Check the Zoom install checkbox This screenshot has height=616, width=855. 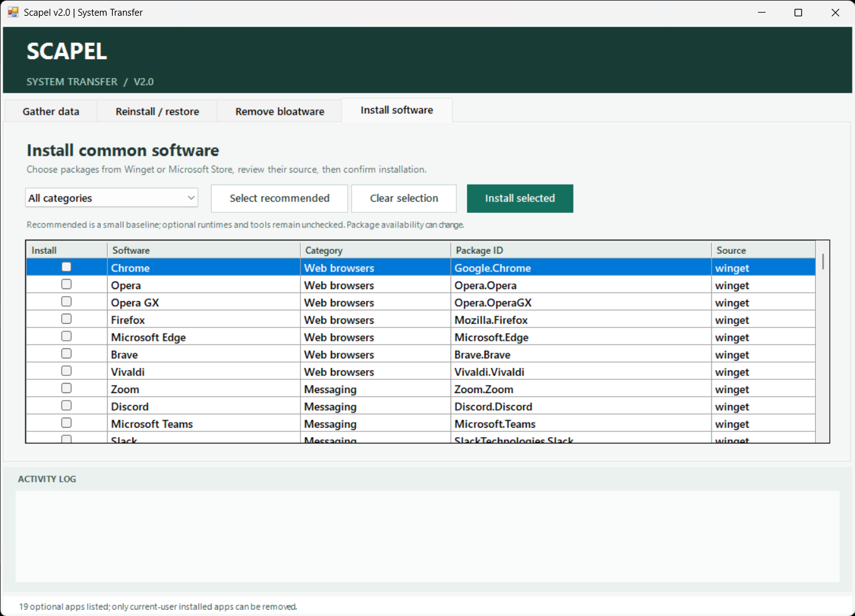[66, 388]
